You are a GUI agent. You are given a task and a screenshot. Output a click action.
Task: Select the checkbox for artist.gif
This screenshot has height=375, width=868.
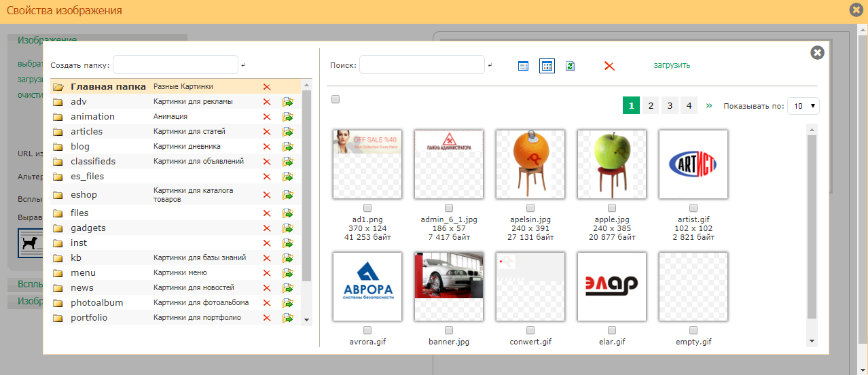[x=693, y=208]
